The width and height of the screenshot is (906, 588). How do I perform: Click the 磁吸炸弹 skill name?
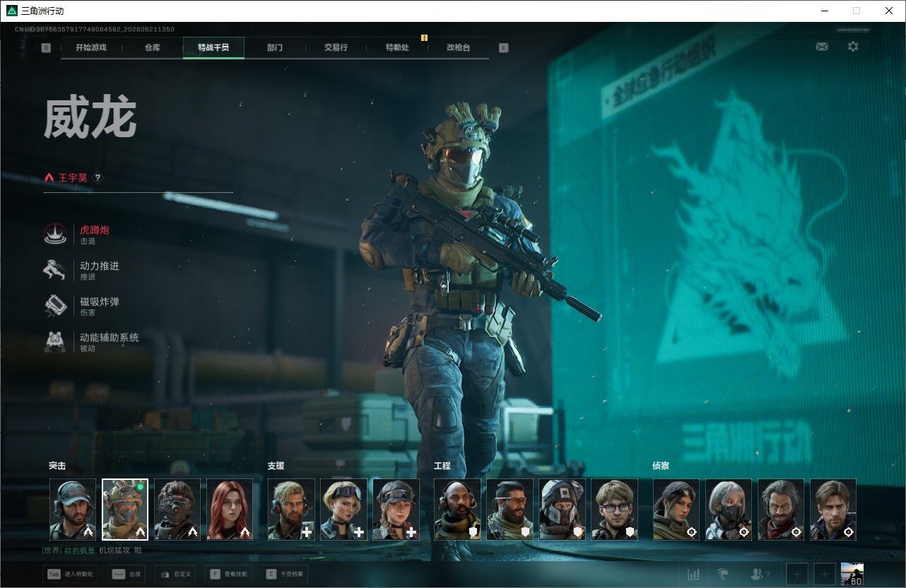100,302
